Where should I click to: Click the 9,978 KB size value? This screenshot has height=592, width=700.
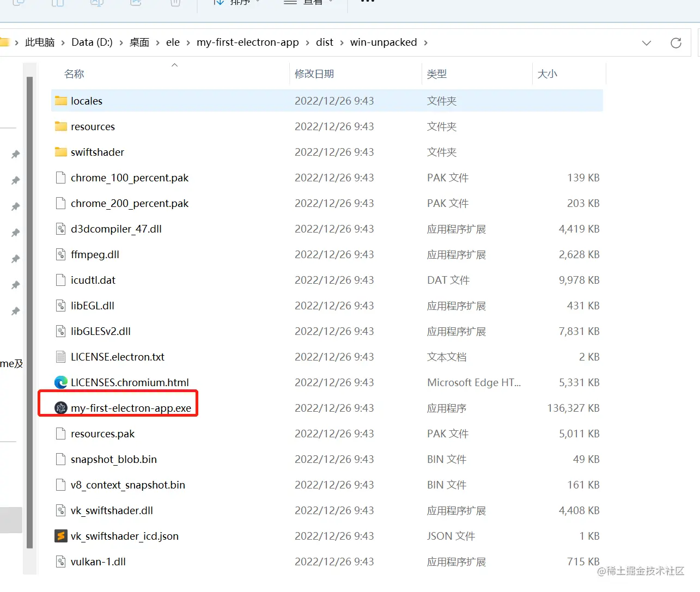pyautogui.click(x=579, y=280)
